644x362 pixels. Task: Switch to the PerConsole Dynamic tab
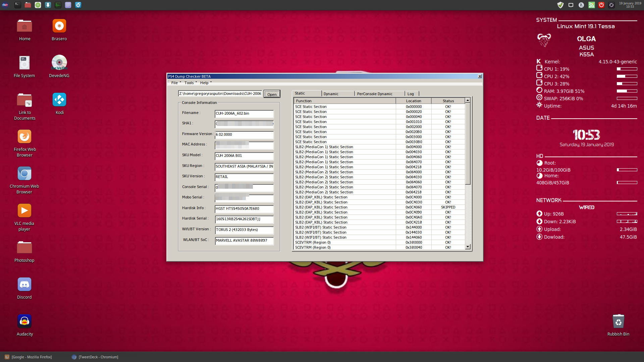379,94
